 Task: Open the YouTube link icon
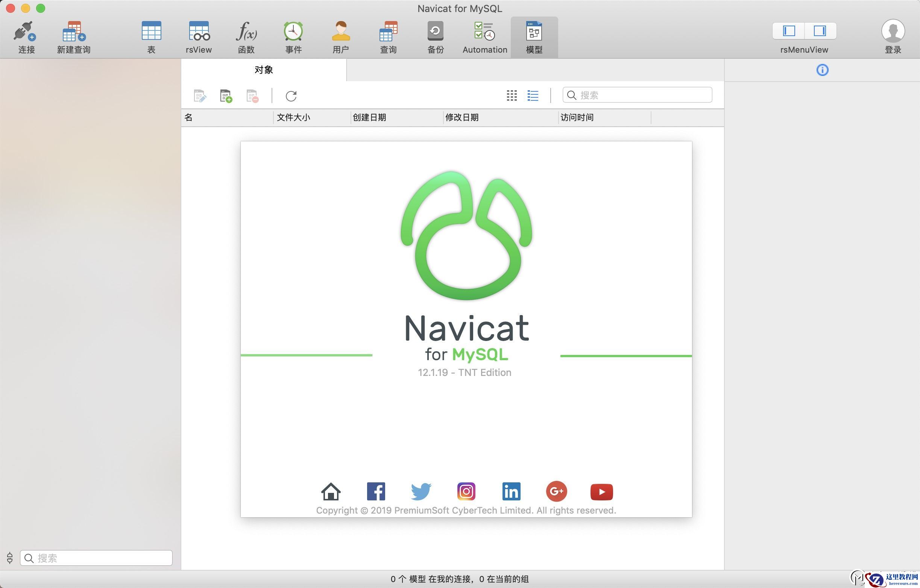click(601, 492)
